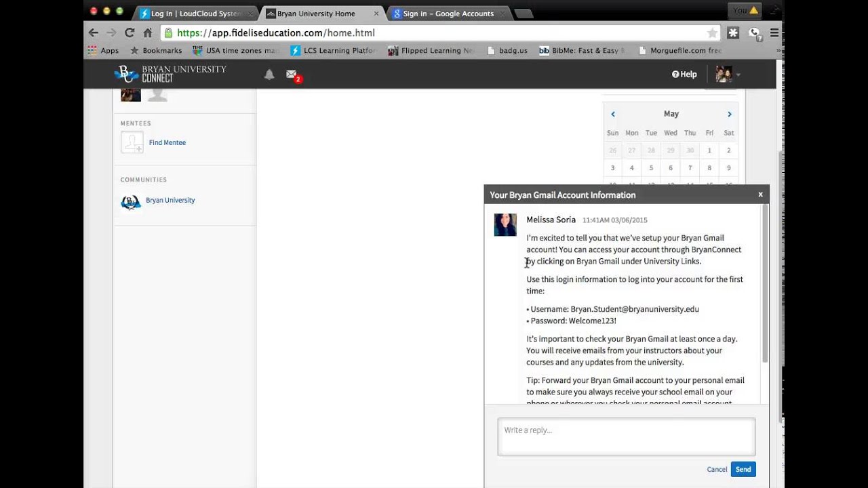Image resolution: width=868 pixels, height=488 pixels.
Task: Open the Morguefile.com bookmark
Action: [681, 50]
